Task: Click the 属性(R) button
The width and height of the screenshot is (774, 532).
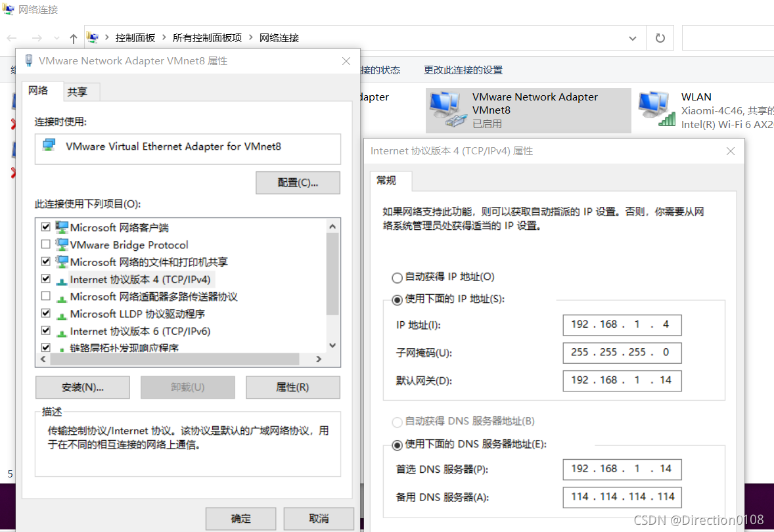Action: pyautogui.click(x=293, y=388)
